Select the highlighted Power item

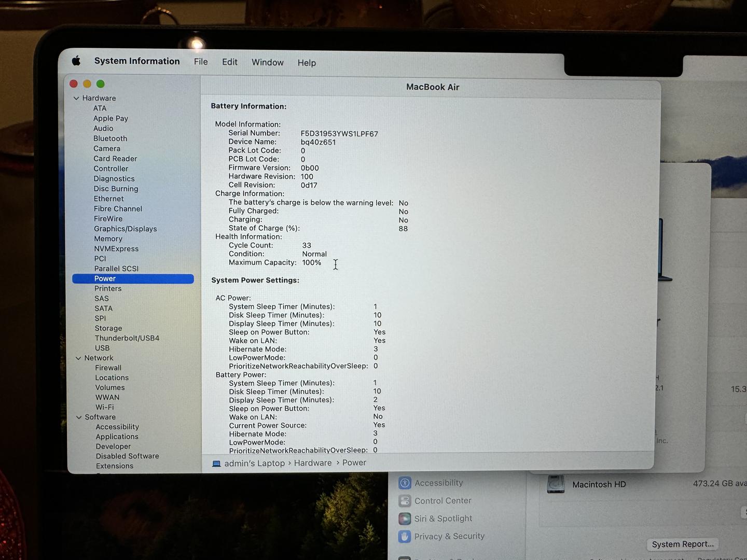coord(133,278)
